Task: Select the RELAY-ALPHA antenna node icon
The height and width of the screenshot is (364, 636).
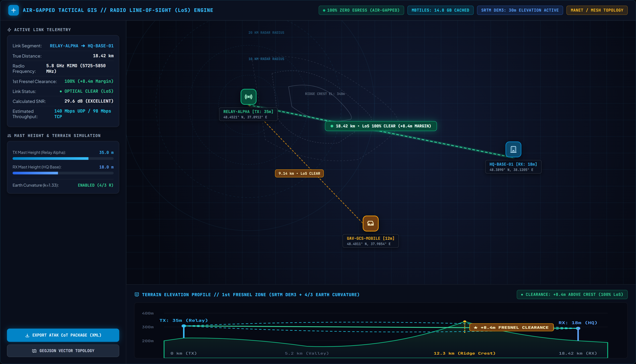Action: click(x=248, y=97)
